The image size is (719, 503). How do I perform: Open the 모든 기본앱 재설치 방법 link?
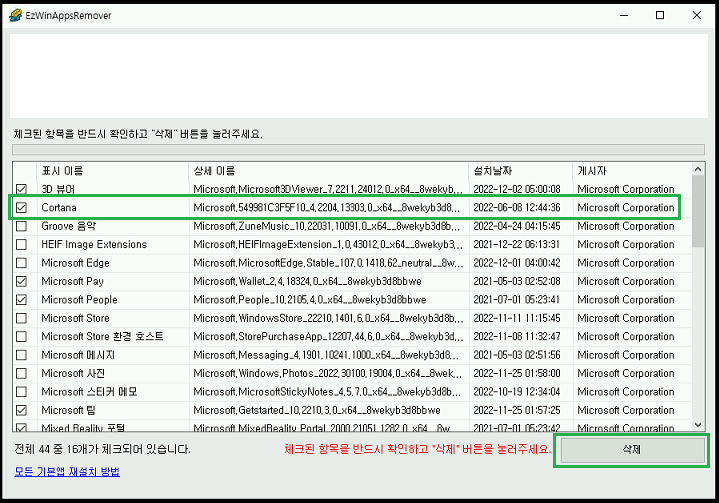pos(67,471)
